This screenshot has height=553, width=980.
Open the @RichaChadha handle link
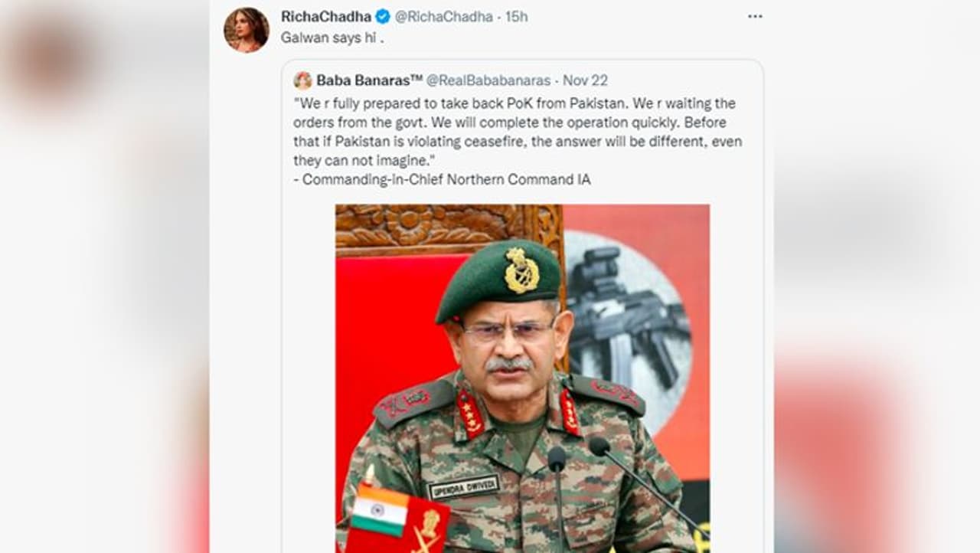click(443, 17)
